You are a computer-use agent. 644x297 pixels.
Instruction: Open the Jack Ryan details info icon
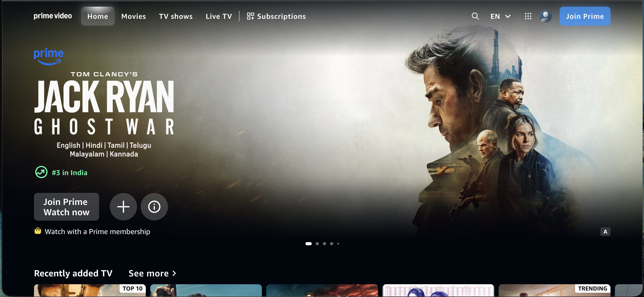154,207
